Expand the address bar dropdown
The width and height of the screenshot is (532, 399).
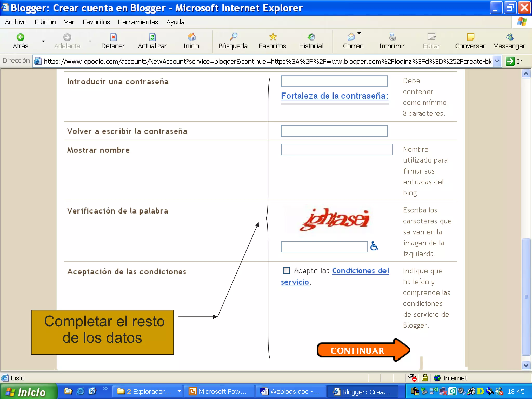coord(497,61)
